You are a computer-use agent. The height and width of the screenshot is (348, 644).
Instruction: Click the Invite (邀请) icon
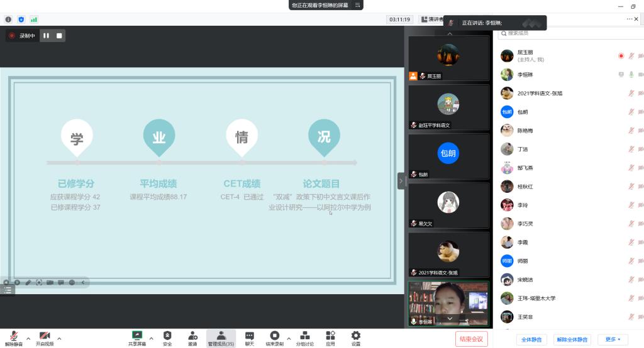192,336
